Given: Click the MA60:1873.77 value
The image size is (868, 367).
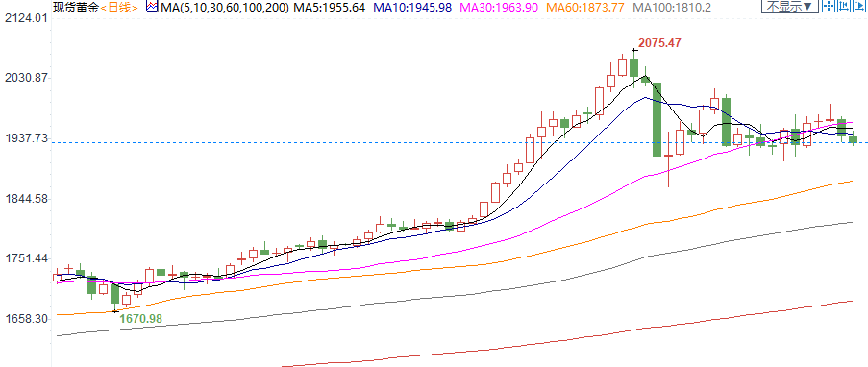Looking at the screenshot, I should click(x=585, y=7).
